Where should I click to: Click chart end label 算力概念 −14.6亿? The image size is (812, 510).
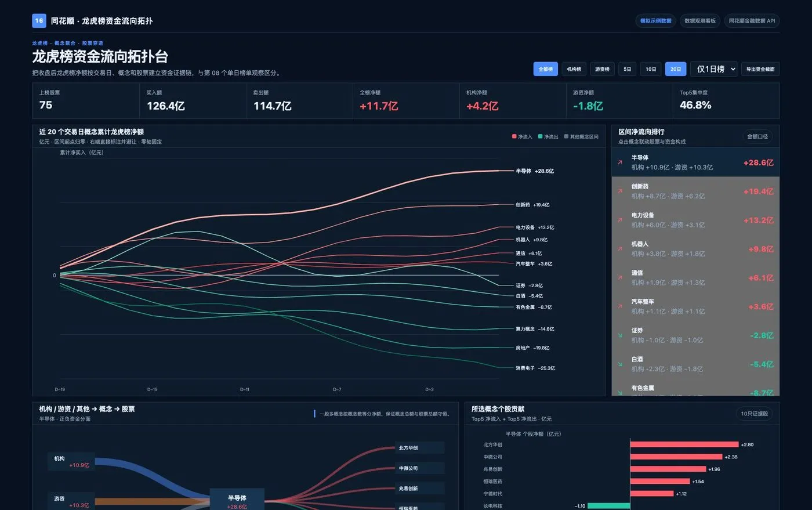click(x=535, y=329)
